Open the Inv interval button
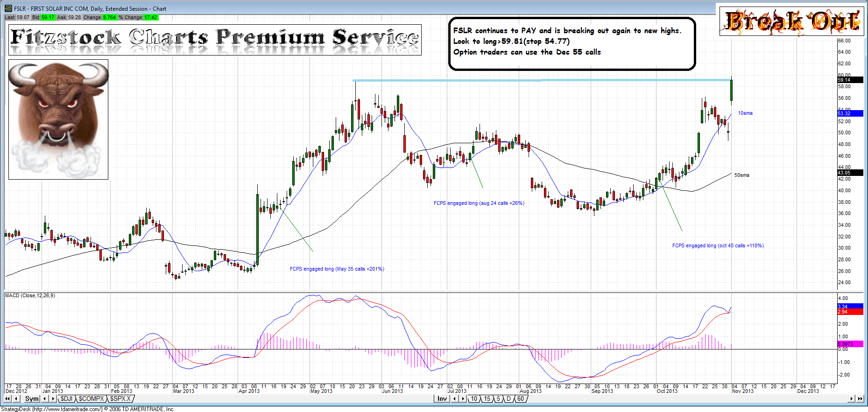Viewport: 868px width, 412px height. pyautogui.click(x=442, y=398)
